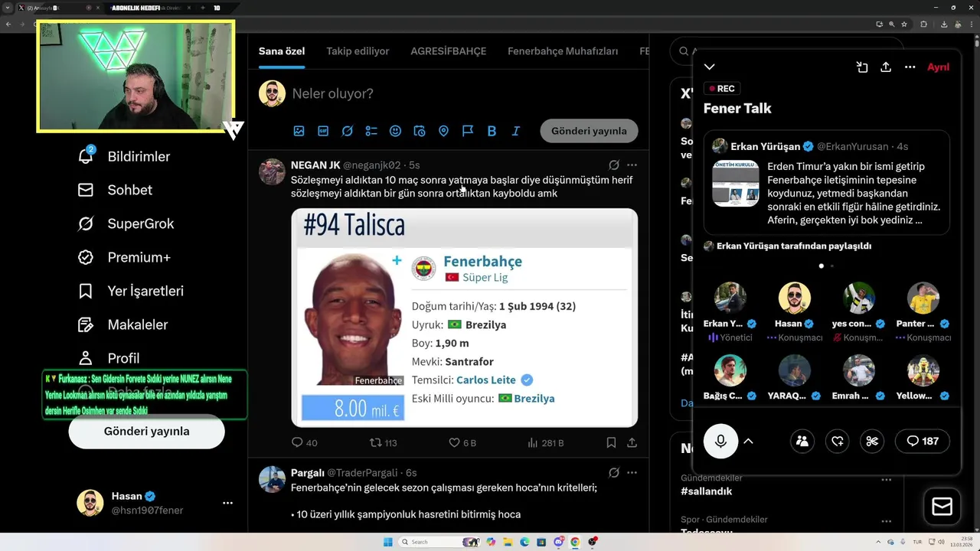Open more options for #sallandık trend
The image size is (980, 551).
pos(886,480)
